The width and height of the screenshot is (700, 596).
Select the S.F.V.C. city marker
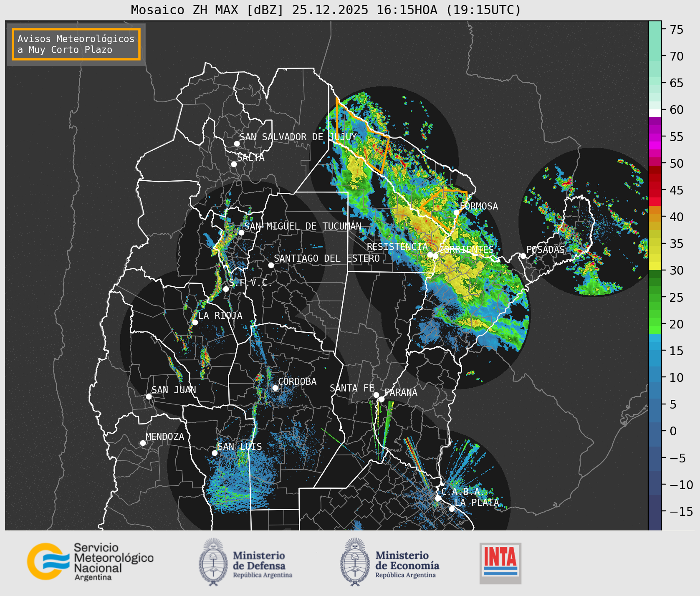pos(226,289)
